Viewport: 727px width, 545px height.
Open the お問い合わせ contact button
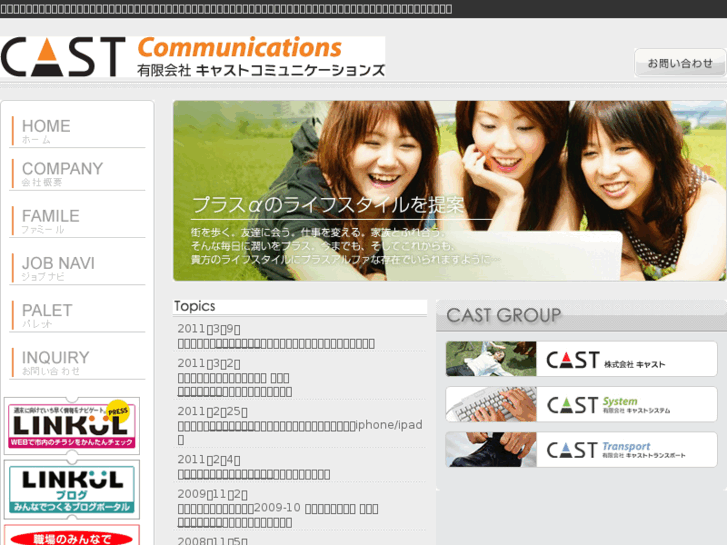[x=680, y=63]
